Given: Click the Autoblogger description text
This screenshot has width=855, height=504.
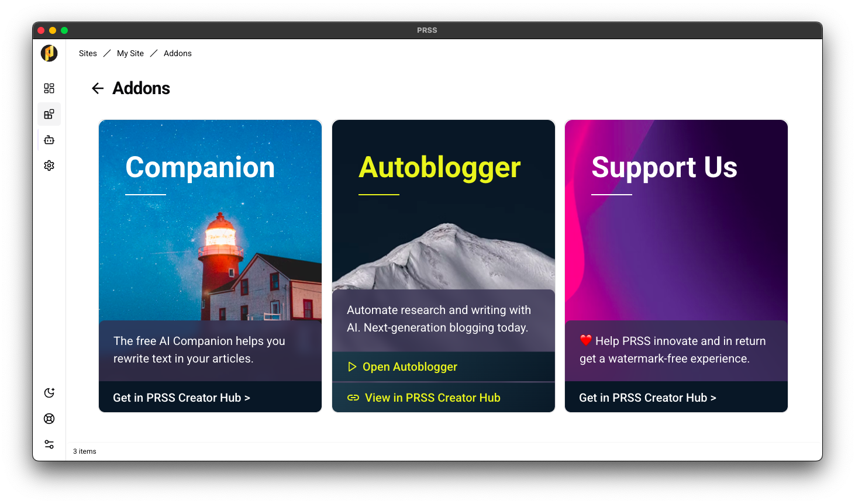Looking at the screenshot, I should pos(439,319).
